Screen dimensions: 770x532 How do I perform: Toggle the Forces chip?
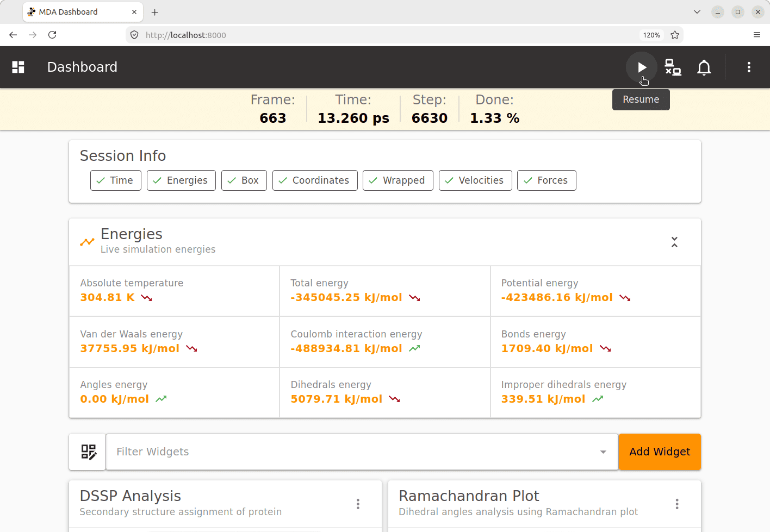click(x=547, y=180)
